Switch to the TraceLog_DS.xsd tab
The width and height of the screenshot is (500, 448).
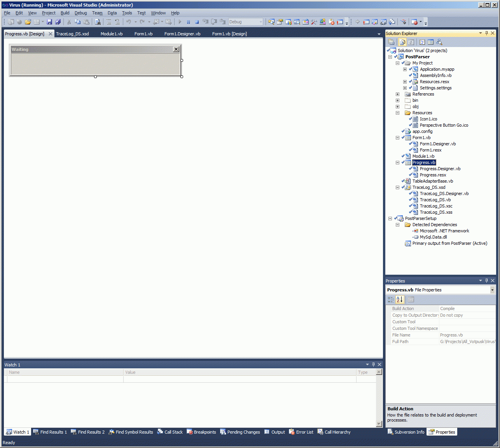(x=72, y=34)
